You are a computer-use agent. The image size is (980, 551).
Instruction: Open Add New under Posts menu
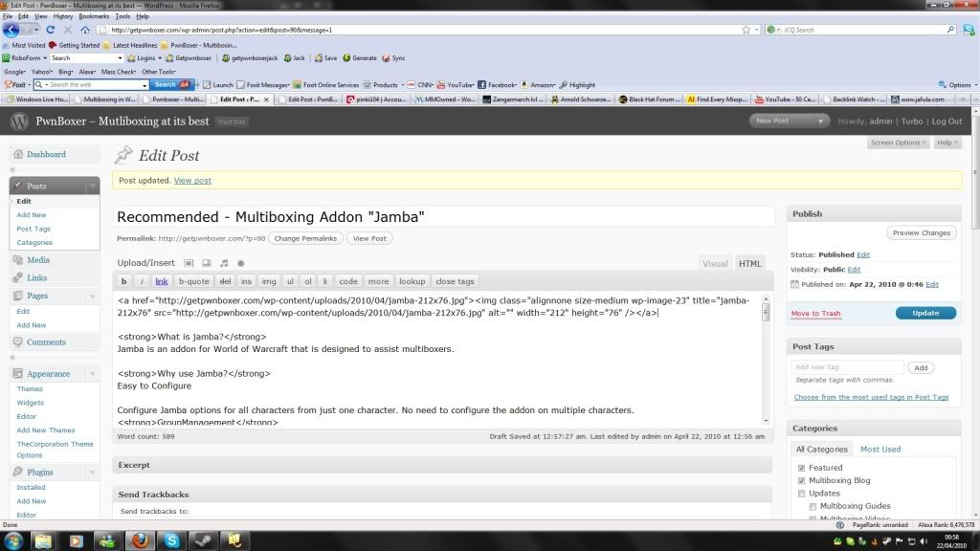[x=32, y=215]
